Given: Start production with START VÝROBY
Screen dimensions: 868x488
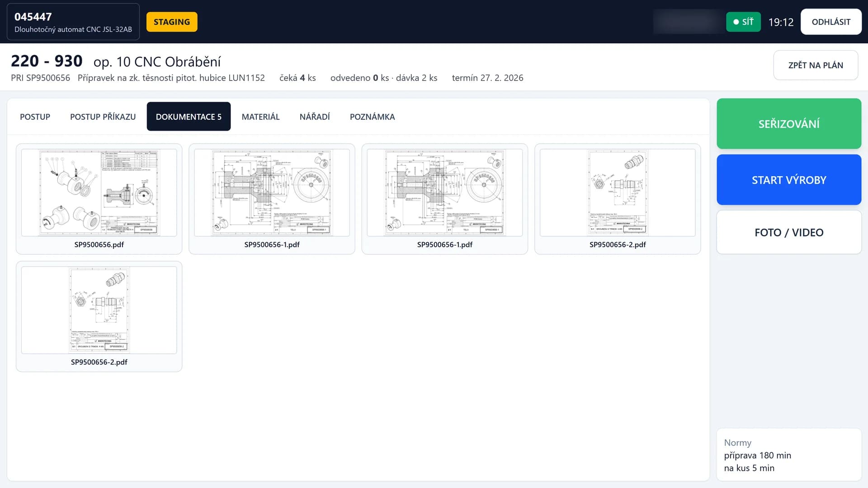Looking at the screenshot, I should click(x=789, y=180).
